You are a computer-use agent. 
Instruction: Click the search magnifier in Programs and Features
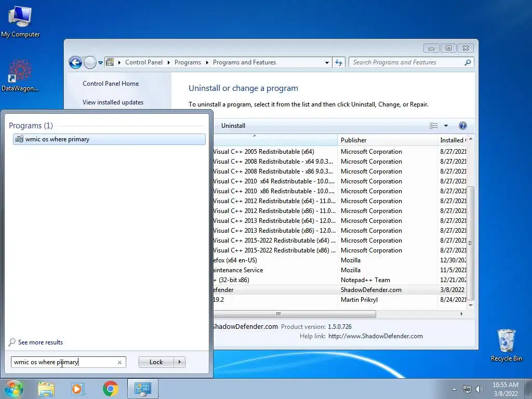pos(468,62)
